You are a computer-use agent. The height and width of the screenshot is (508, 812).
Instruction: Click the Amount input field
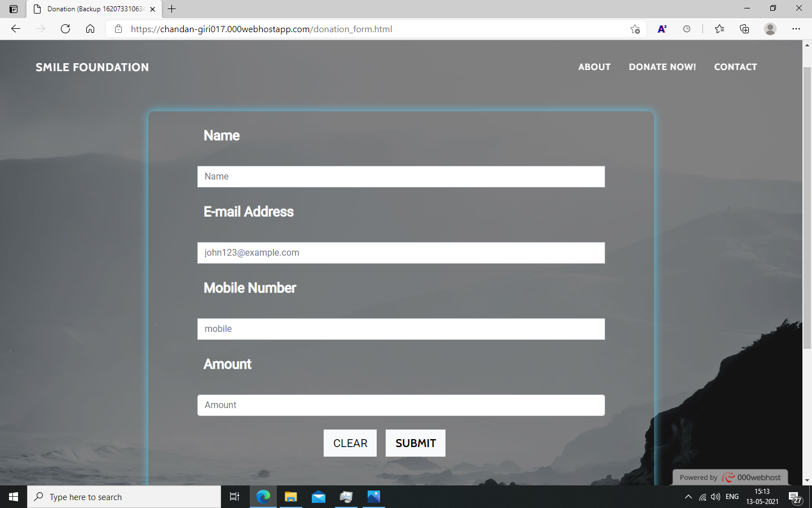401,405
